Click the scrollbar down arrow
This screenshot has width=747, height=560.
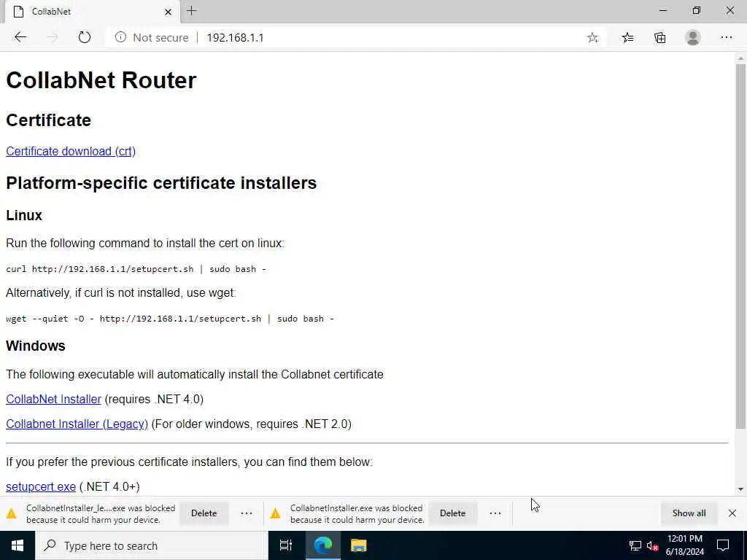pos(740,489)
